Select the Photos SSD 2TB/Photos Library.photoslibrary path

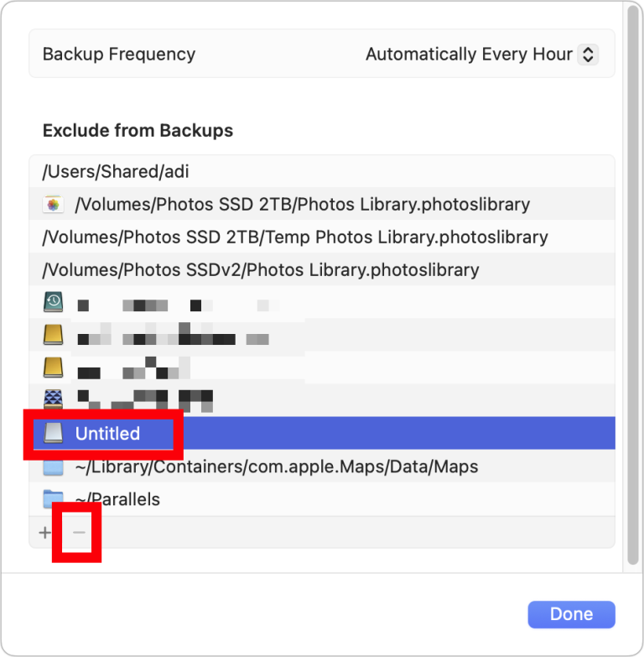point(302,204)
